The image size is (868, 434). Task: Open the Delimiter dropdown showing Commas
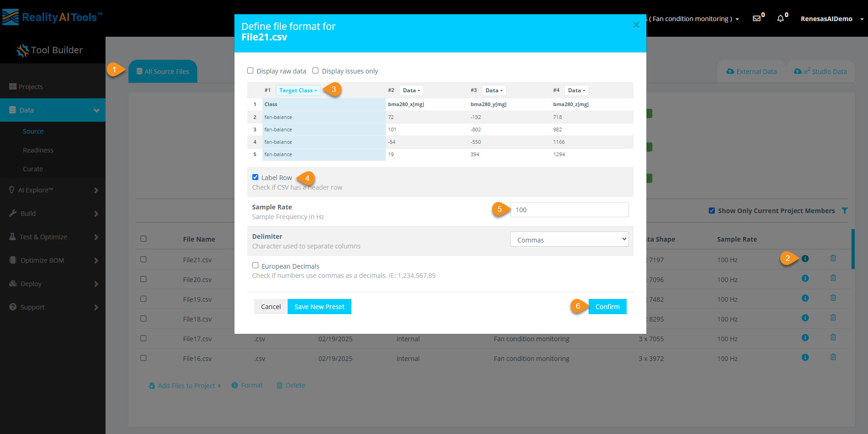pyautogui.click(x=569, y=239)
